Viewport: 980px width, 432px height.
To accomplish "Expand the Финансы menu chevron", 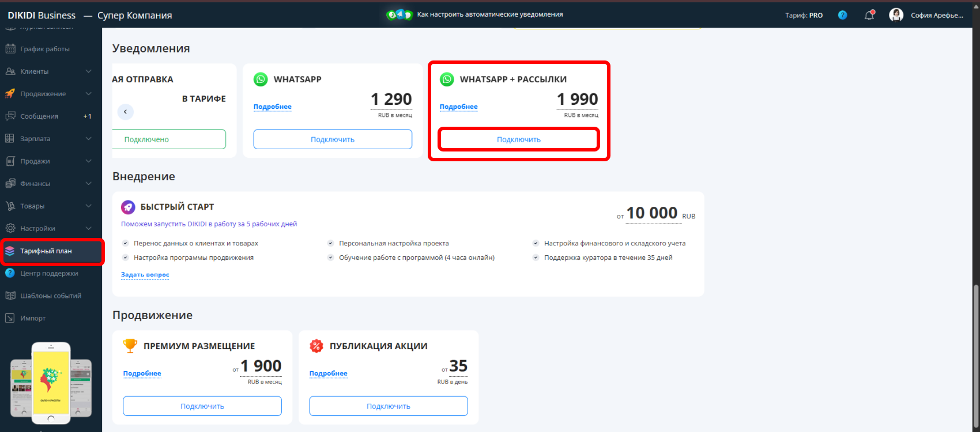I will (x=88, y=184).
